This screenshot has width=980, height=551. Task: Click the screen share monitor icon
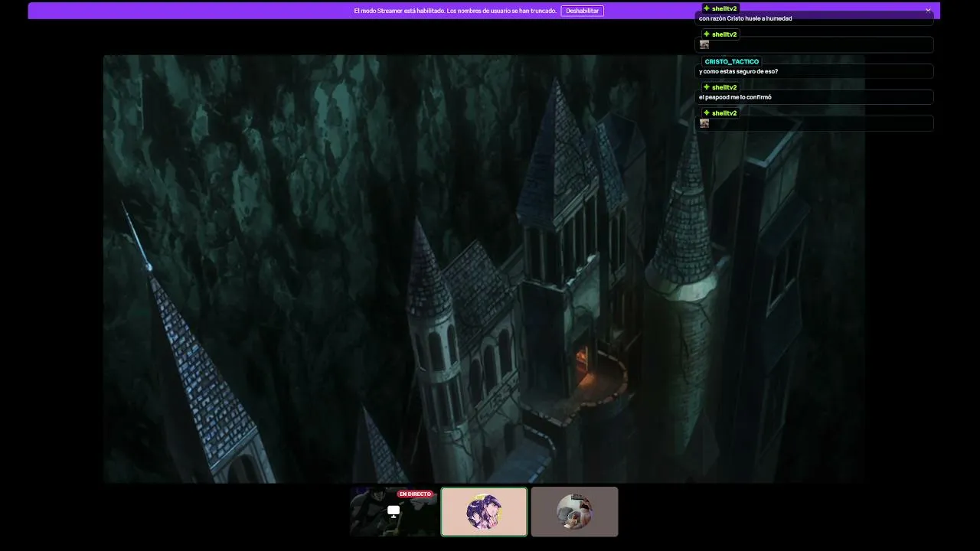[x=394, y=511]
